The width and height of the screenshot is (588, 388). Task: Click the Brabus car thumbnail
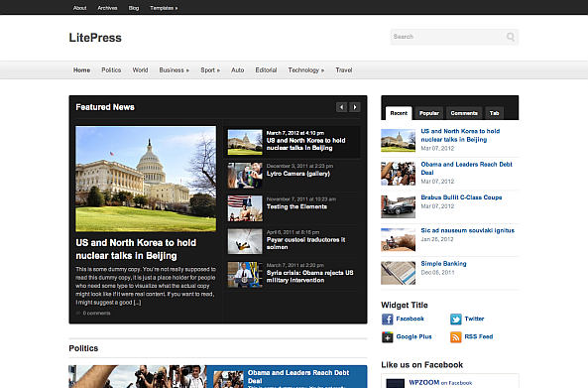[x=399, y=206]
